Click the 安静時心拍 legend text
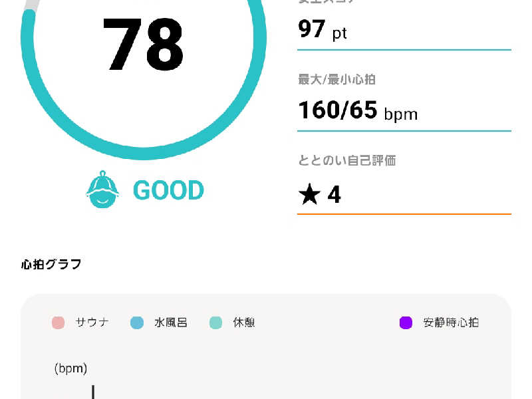Screen dimensions: 532x399 pyautogui.click(x=451, y=323)
